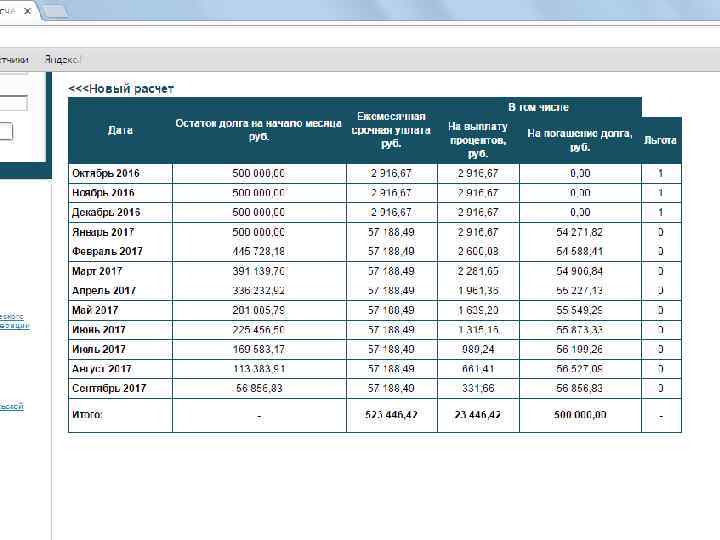
Task: Select the Остаток долга на начало месяца header
Action: pos(259,130)
